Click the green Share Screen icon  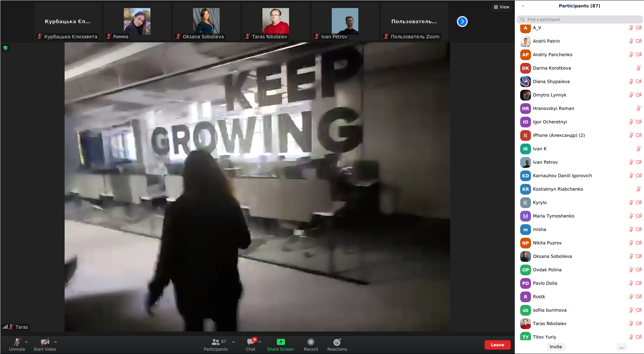(281, 342)
